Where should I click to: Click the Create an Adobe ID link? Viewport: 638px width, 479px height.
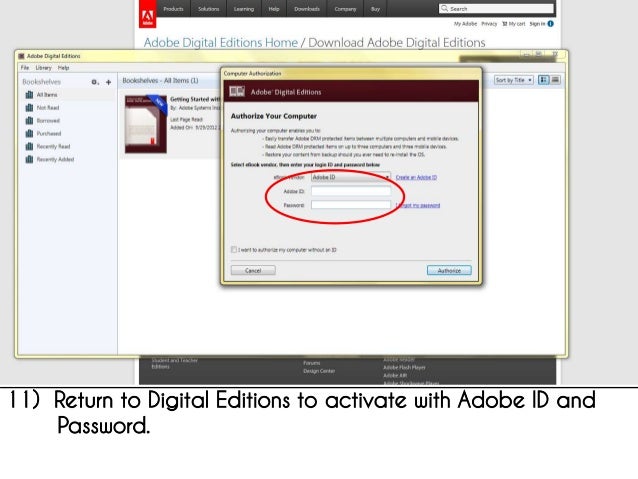(416, 177)
